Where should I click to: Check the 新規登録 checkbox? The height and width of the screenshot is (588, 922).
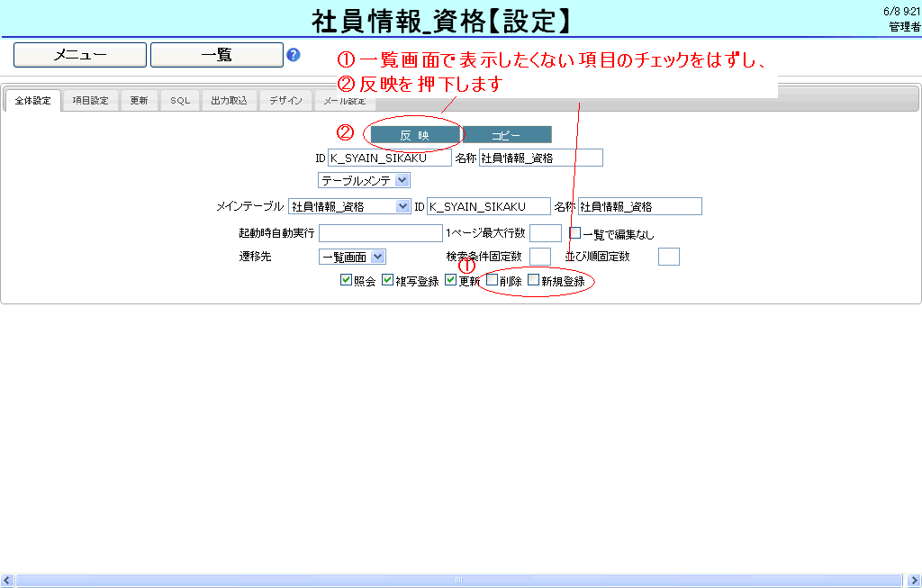coord(533,280)
